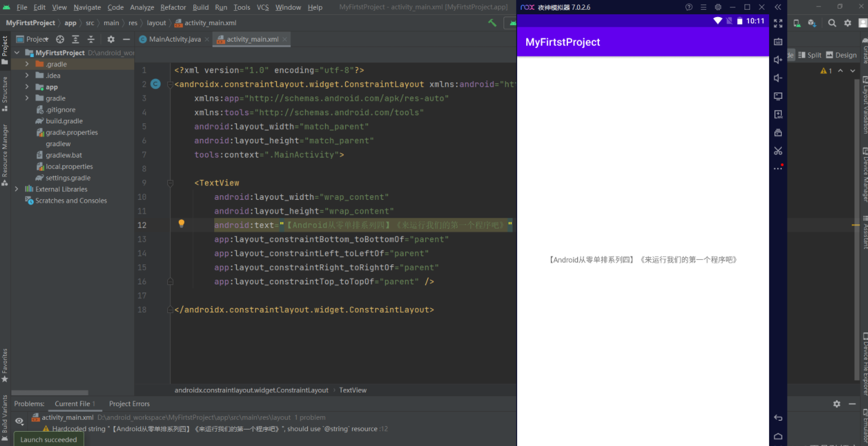
Task: Click the scissors screenshot icon in Nox sidebar
Action: (778, 151)
